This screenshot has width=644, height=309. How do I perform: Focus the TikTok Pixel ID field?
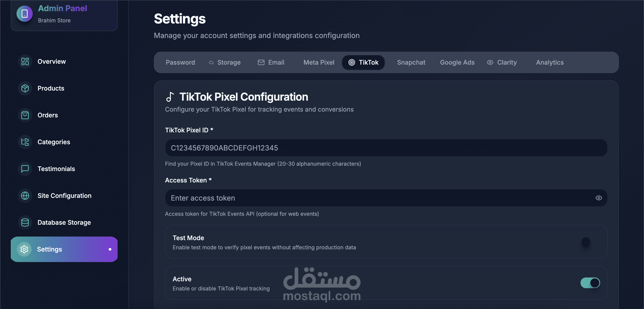click(x=386, y=148)
